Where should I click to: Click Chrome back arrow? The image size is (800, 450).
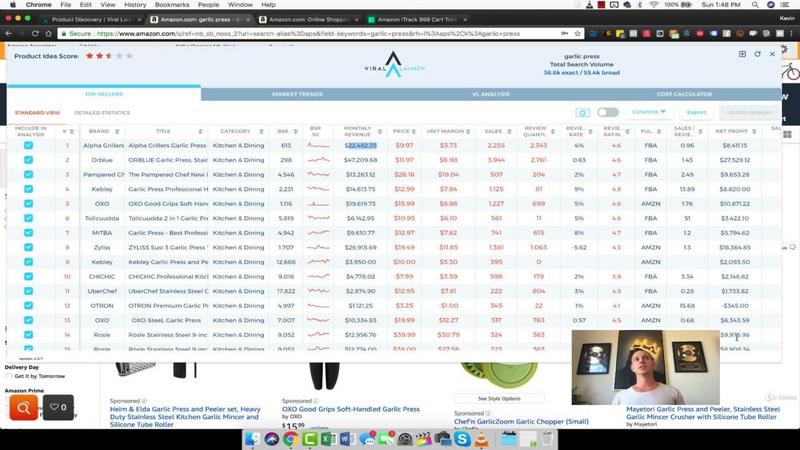pos(8,34)
